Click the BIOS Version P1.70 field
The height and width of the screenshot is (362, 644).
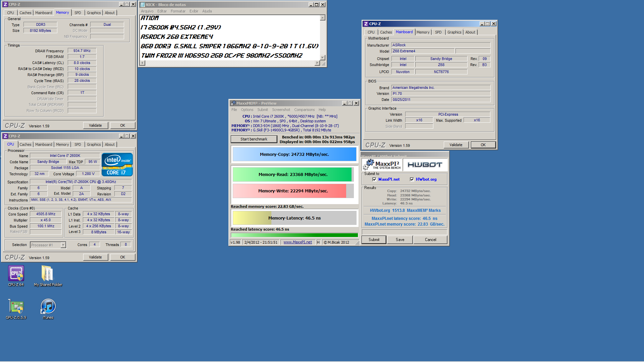[441, 94]
